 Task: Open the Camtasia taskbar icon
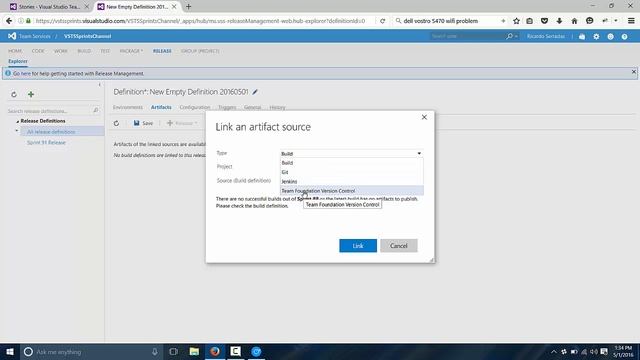click(x=236, y=351)
